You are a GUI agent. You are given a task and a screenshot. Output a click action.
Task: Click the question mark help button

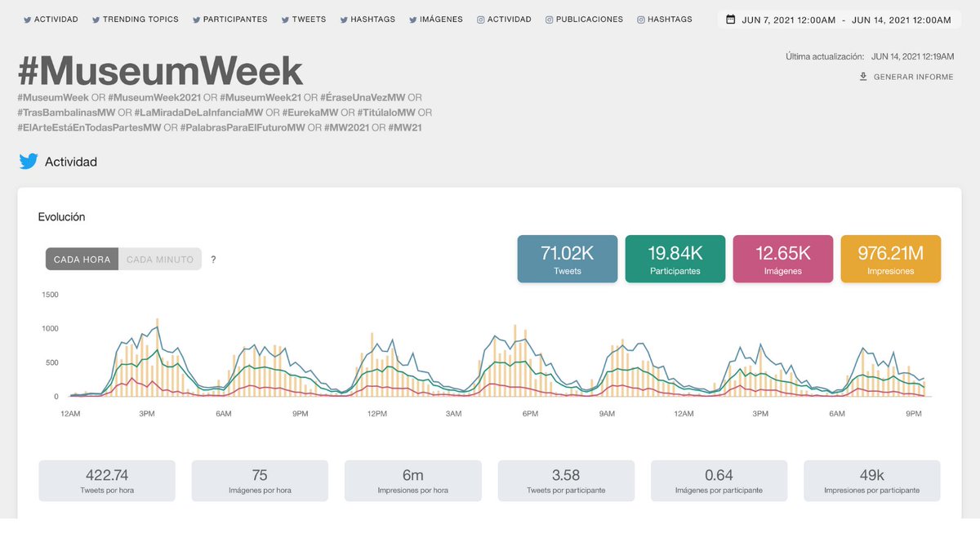[x=213, y=259]
